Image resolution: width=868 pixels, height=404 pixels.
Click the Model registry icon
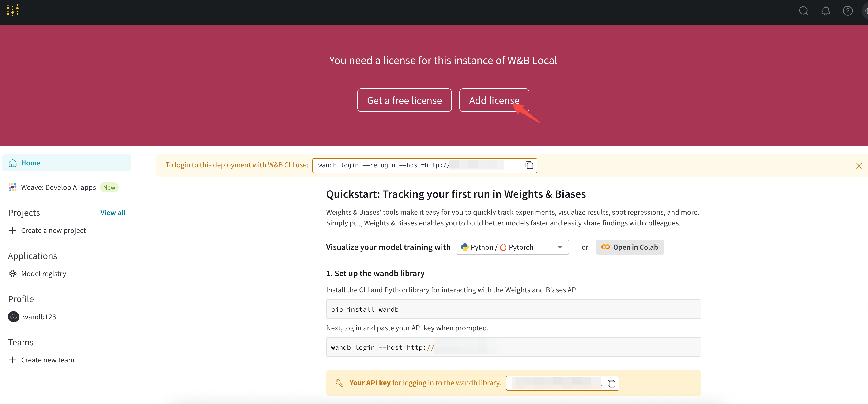(x=13, y=274)
